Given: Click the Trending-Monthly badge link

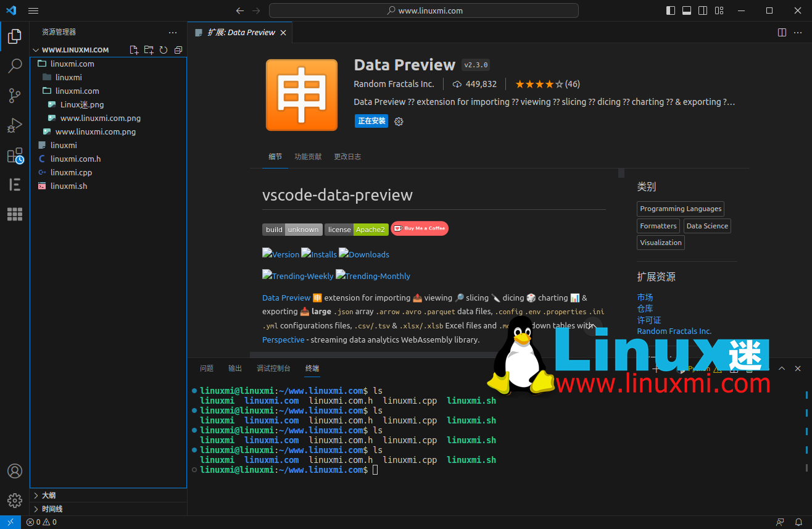Looking at the screenshot, I should 373,276.
